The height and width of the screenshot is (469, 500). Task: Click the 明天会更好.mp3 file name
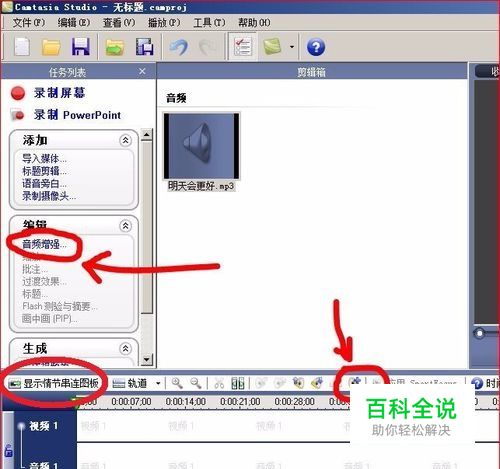pyautogui.click(x=201, y=186)
